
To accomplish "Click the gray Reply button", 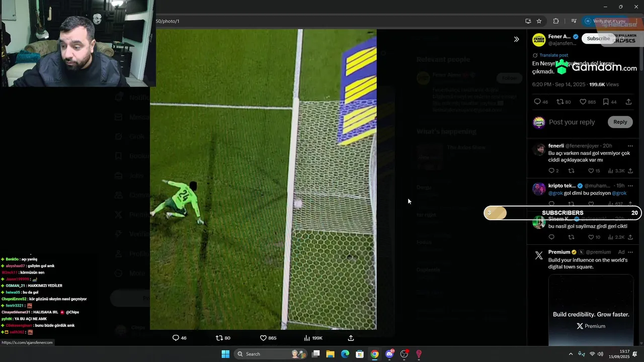I will tap(620, 122).
